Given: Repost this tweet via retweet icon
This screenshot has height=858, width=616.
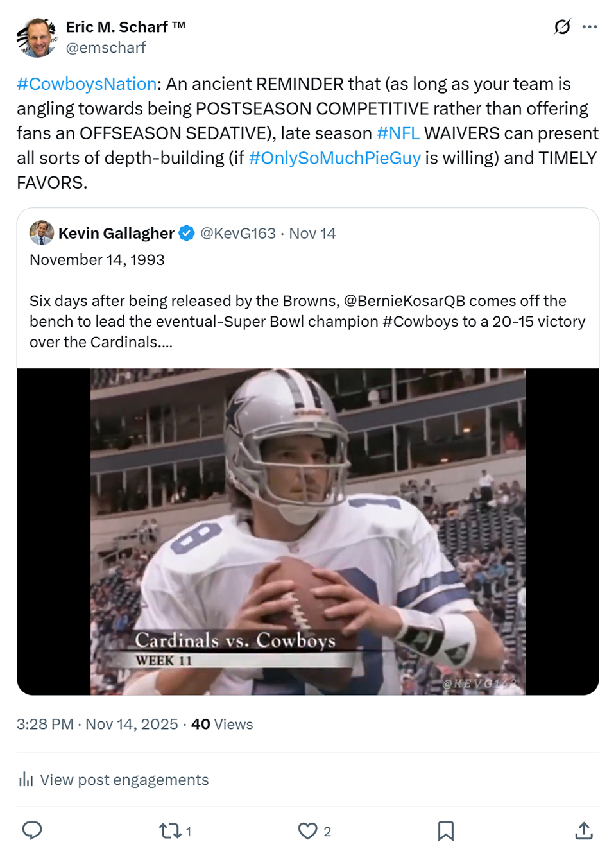Looking at the screenshot, I should [170, 831].
